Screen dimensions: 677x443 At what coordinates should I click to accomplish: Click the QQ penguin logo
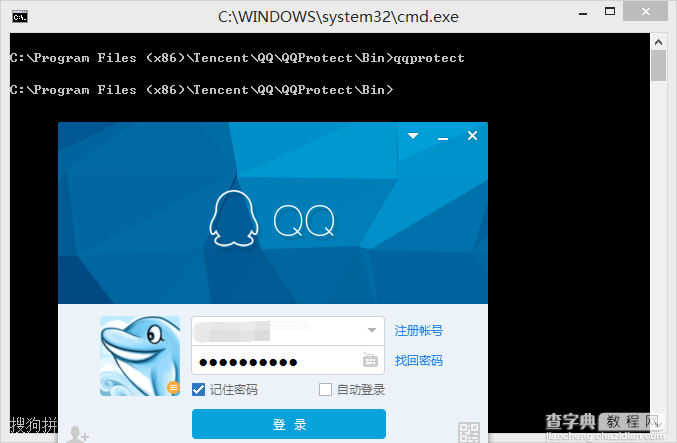pos(234,218)
